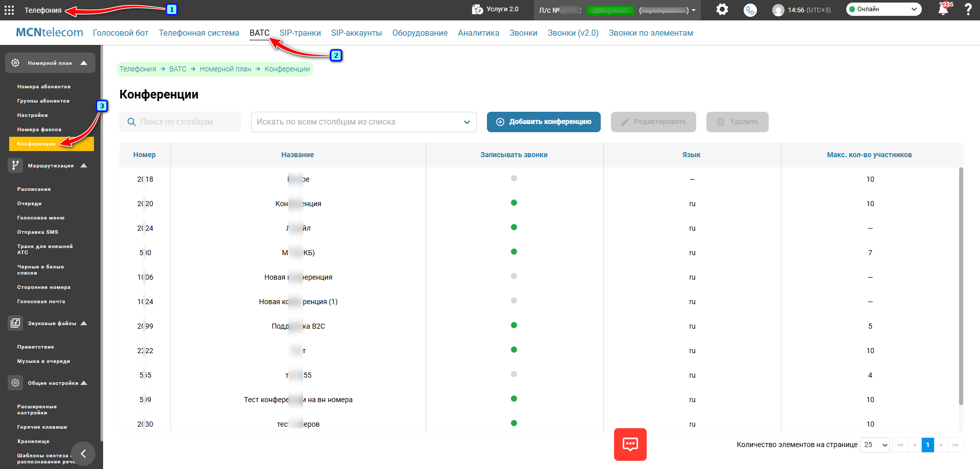
Task: Open Номера абонентов in sidebar
Action: click(44, 87)
